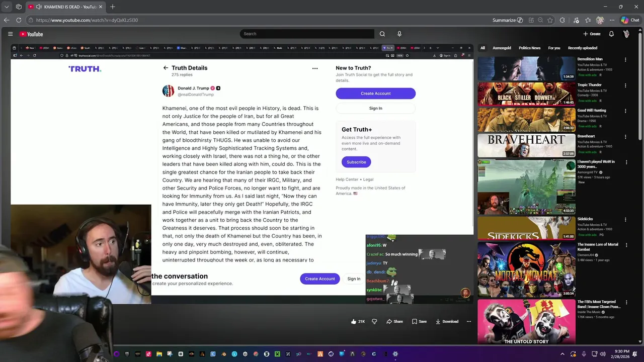
Task: Click the Download button below video
Action: coord(447,321)
